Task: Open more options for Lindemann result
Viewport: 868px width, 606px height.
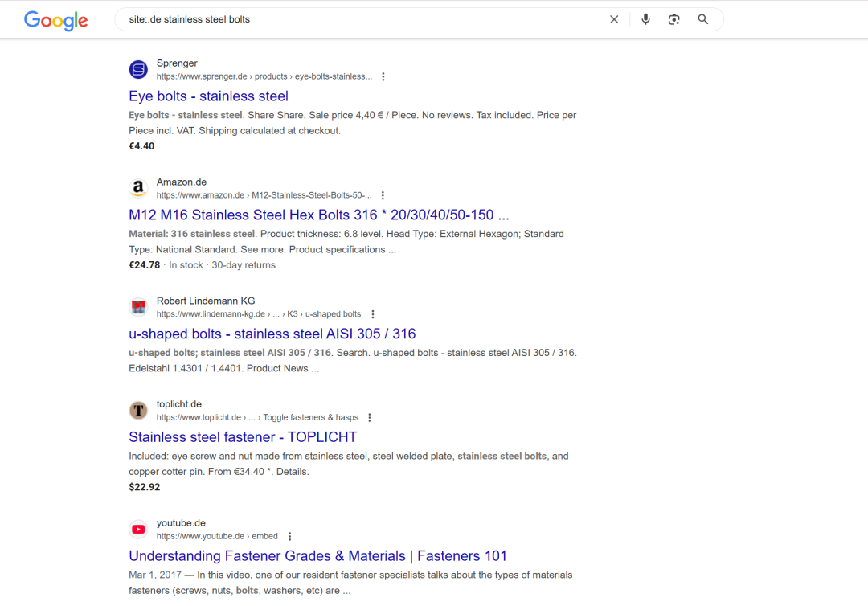Action: pos(373,314)
